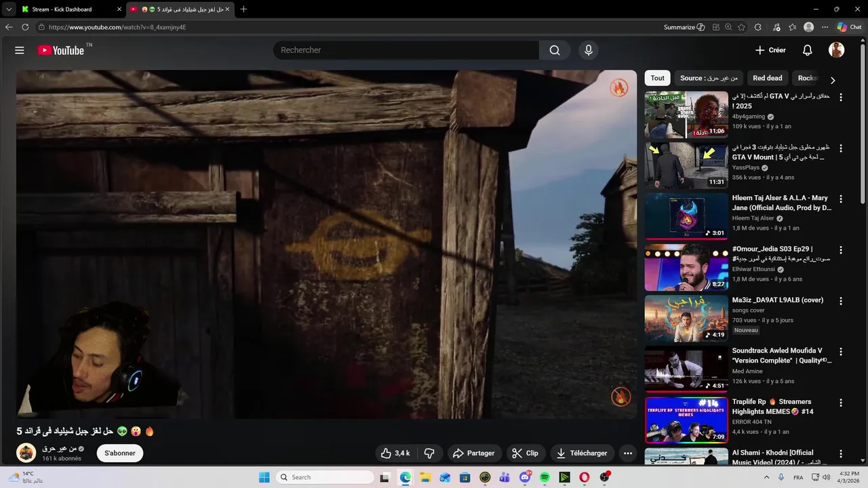Like the video with 3,4 k thumbs-up
The width and height of the screenshot is (868, 488).
coord(395,453)
